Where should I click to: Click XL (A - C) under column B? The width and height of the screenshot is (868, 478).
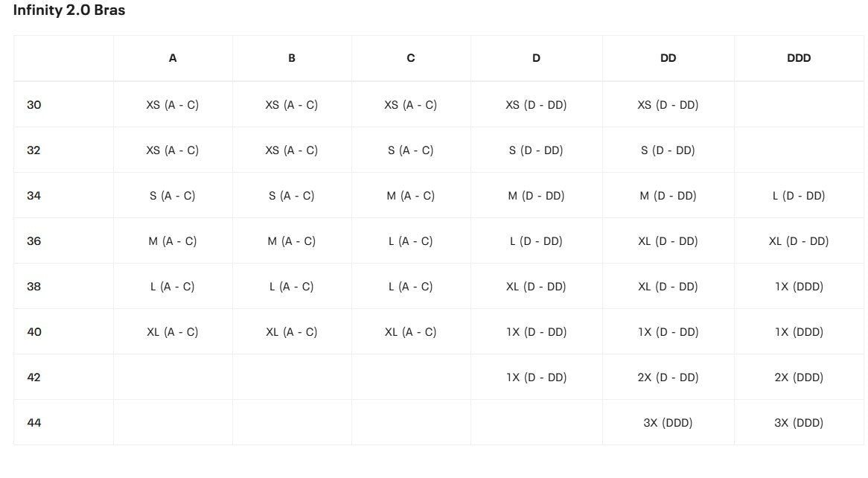[292, 332]
